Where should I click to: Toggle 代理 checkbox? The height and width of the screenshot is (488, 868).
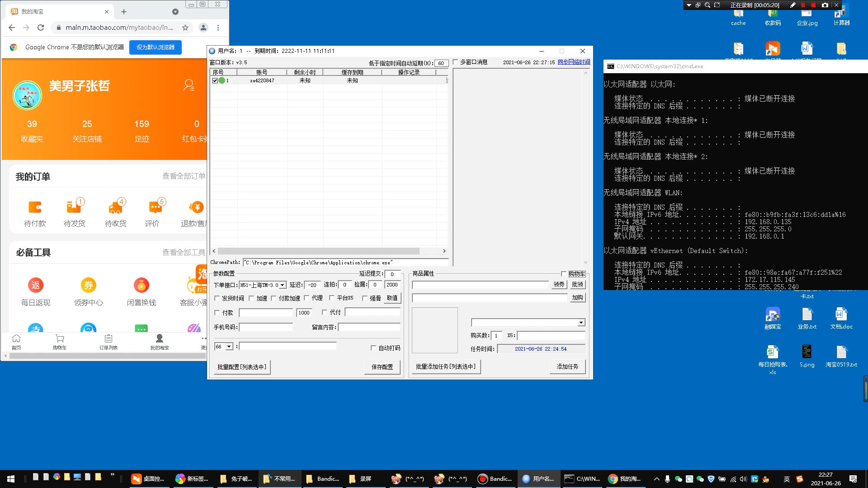[x=307, y=298]
